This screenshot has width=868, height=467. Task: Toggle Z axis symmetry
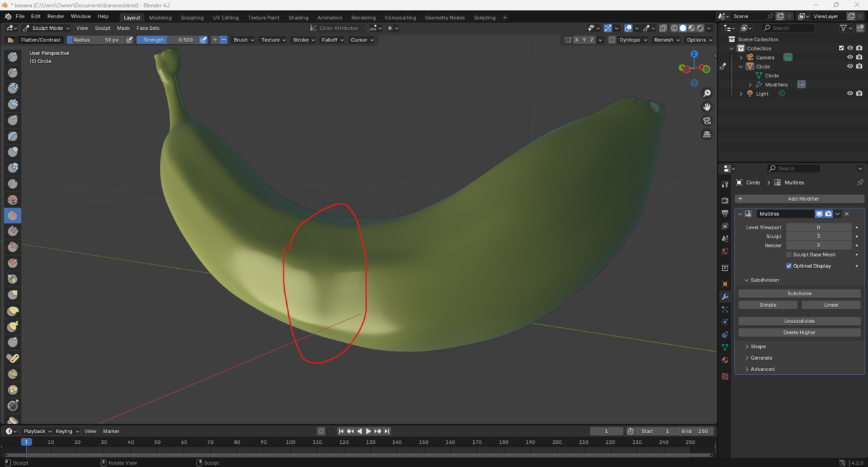(591, 40)
